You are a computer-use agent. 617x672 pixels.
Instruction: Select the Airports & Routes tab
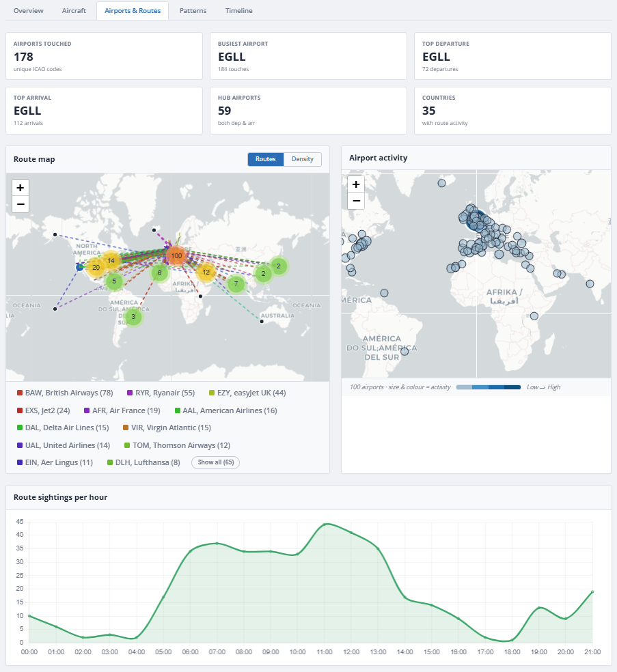pyautogui.click(x=133, y=11)
